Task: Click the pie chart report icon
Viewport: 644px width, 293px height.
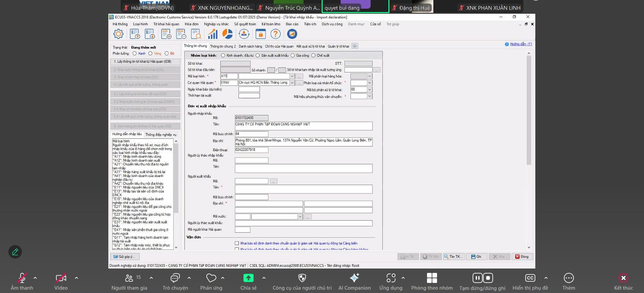Action: [227, 34]
